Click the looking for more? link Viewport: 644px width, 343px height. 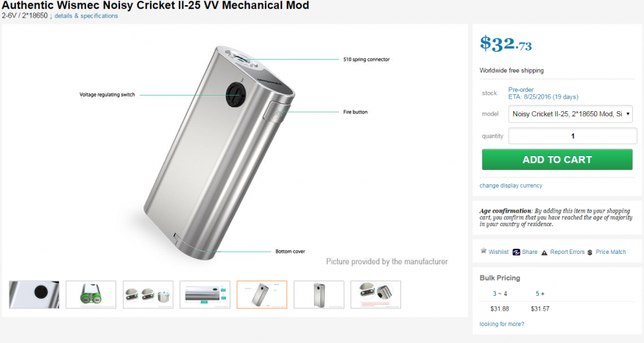(x=502, y=324)
